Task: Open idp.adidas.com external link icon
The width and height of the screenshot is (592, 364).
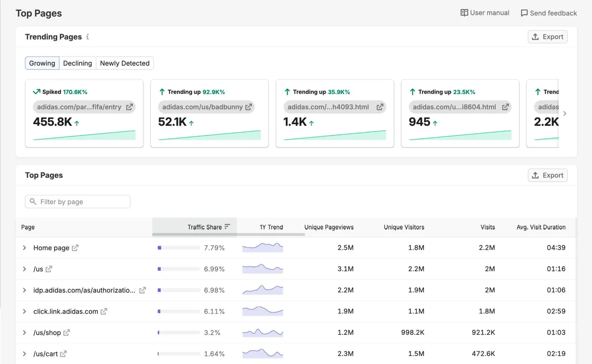Action: tap(143, 291)
